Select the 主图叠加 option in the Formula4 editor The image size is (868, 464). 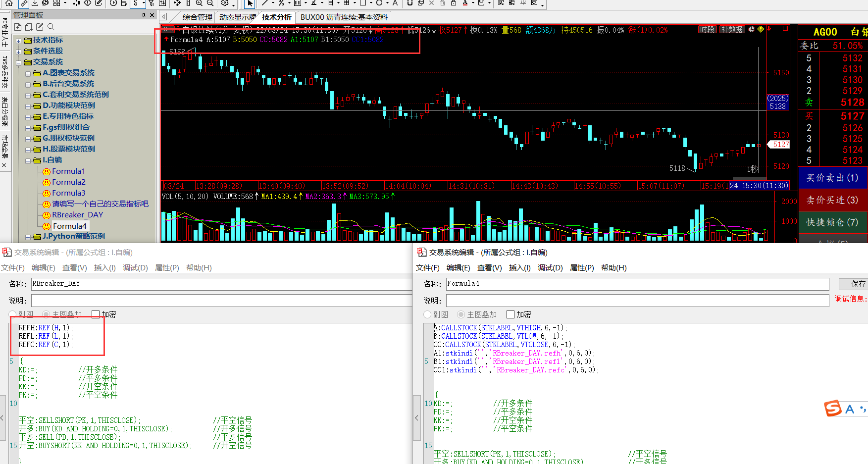click(460, 314)
